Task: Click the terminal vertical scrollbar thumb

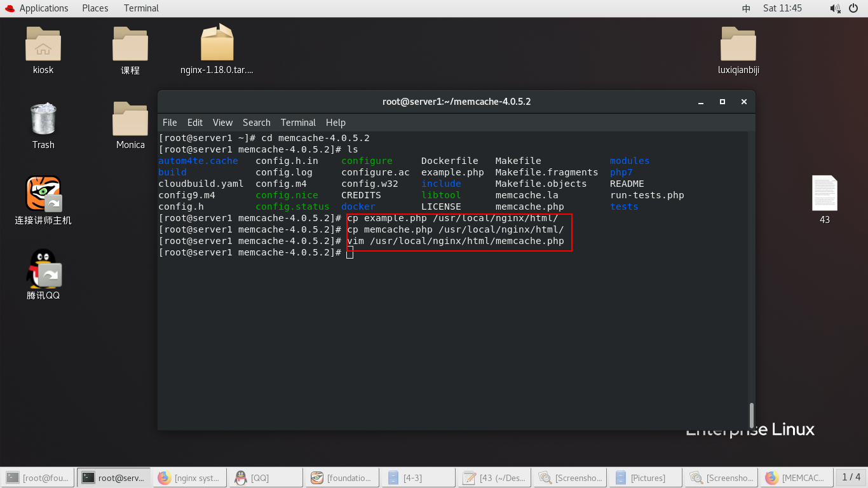Action: 752,415
